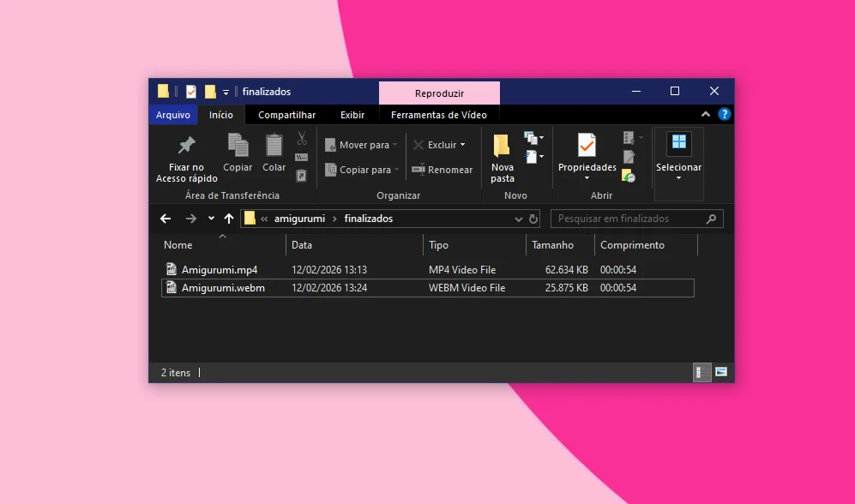Open the Excluir dropdown arrow
This screenshot has height=504, width=855.
[463, 145]
